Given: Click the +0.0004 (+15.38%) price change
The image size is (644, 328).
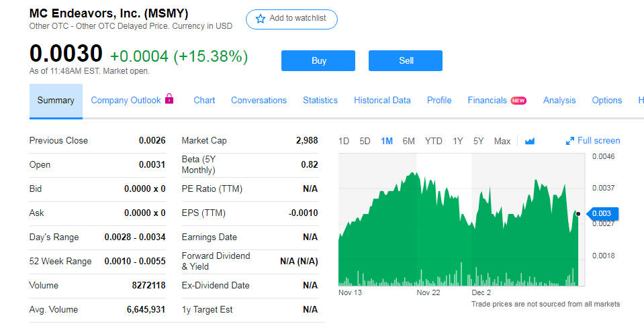Looking at the screenshot, I should pos(179,56).
